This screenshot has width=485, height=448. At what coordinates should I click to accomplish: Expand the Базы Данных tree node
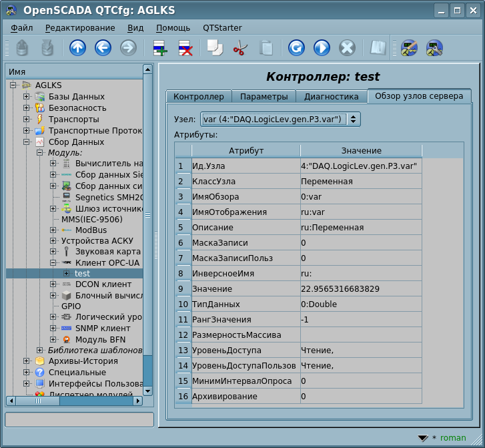pos(27,96)
